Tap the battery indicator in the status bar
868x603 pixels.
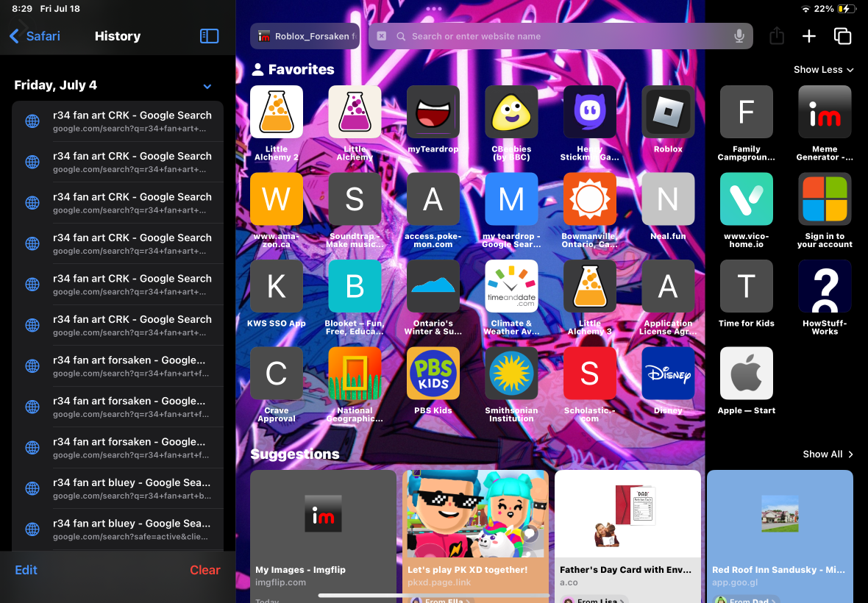coord(847,9)
